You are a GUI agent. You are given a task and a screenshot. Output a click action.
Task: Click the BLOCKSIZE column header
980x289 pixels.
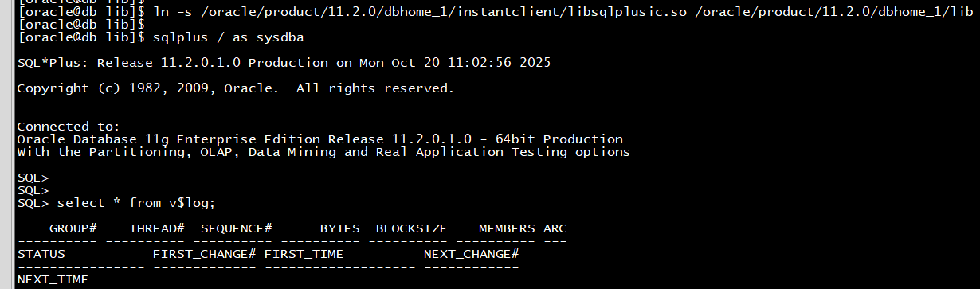[x=411, y=228]
